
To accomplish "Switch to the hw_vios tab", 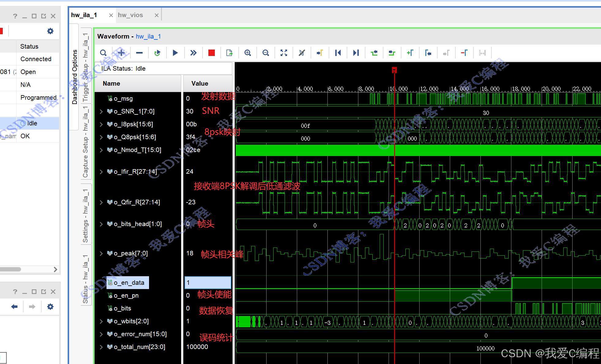I will [x=131, y=15].
